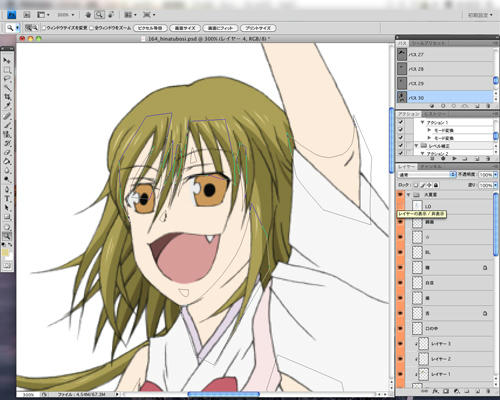Open the layer opacity slider dropdown
The image size is (500, 400).
coord(496,175)
